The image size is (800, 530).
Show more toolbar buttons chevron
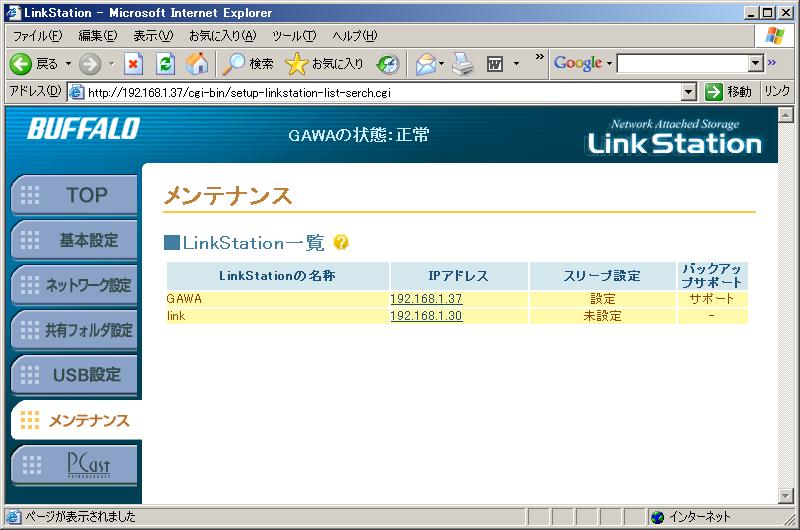(539, 56)
